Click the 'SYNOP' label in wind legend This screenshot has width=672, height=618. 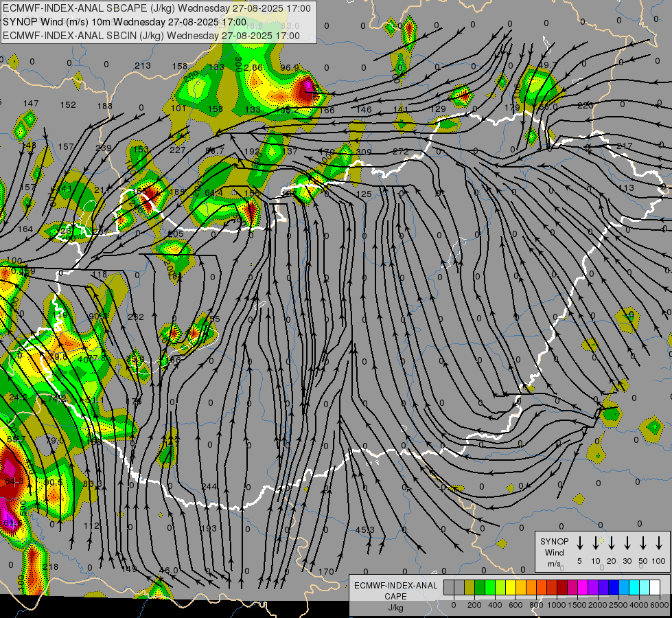point(554,542)
